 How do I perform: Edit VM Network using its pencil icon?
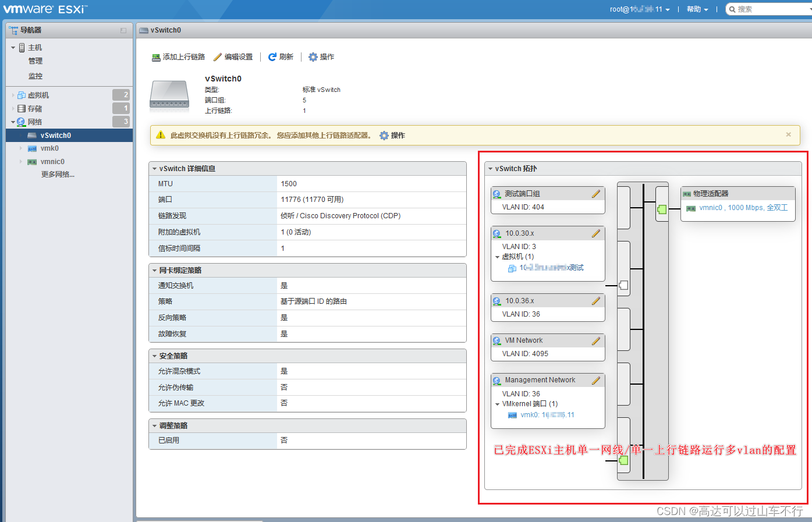(x=595, y=340)
